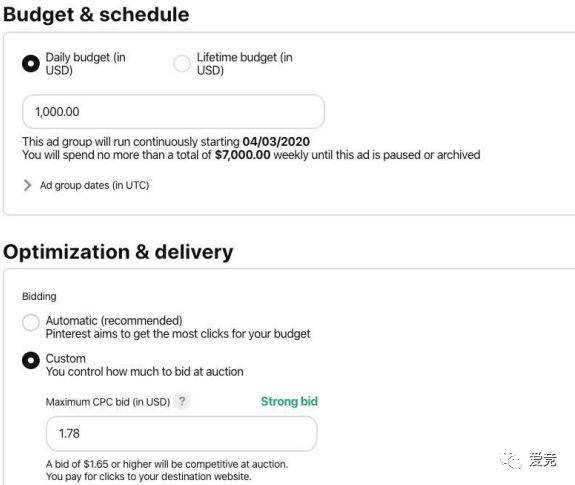The width and height of the screenshot is (575, 485).
Task: Click the question mark help icon
Action: pos(182,401)
